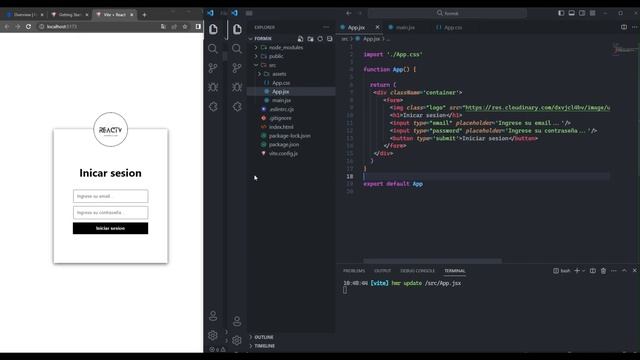
Task: Click the browser localhost address bar
Action: click(x=98, y=27)
